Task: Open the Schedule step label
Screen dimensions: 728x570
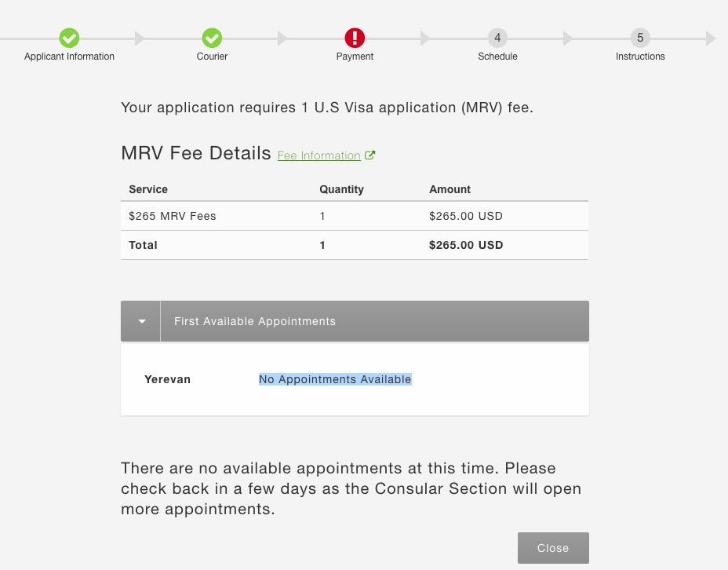Action: [497, 57]
